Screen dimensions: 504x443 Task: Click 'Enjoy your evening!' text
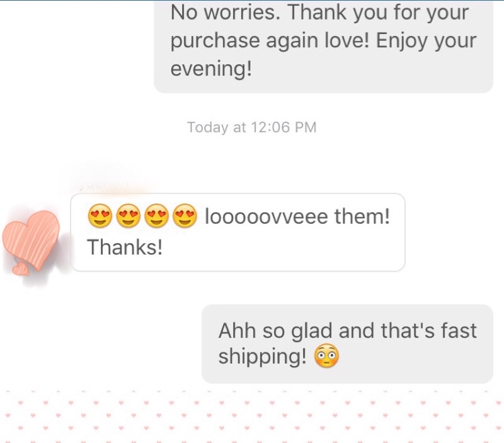tap(323, 55)
